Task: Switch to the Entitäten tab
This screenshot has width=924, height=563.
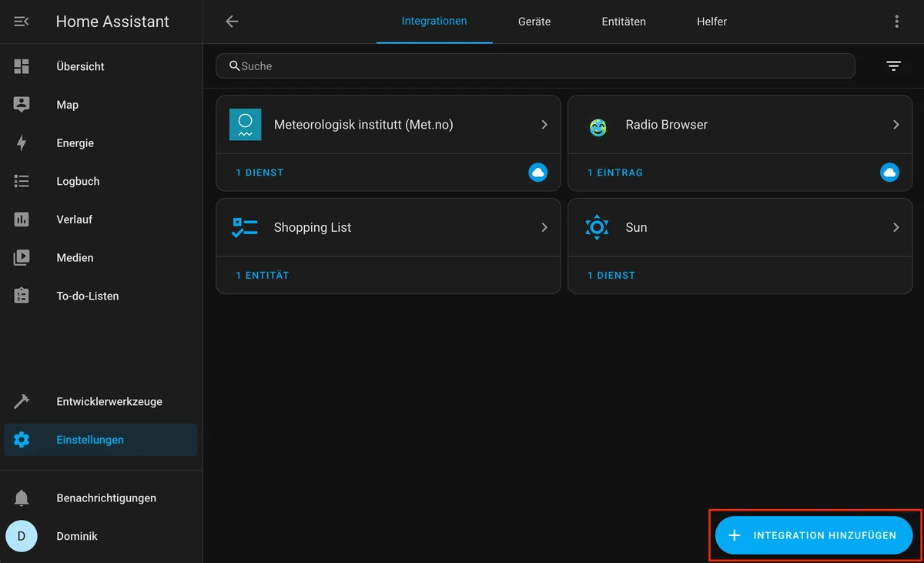Action: click(624, 22)
